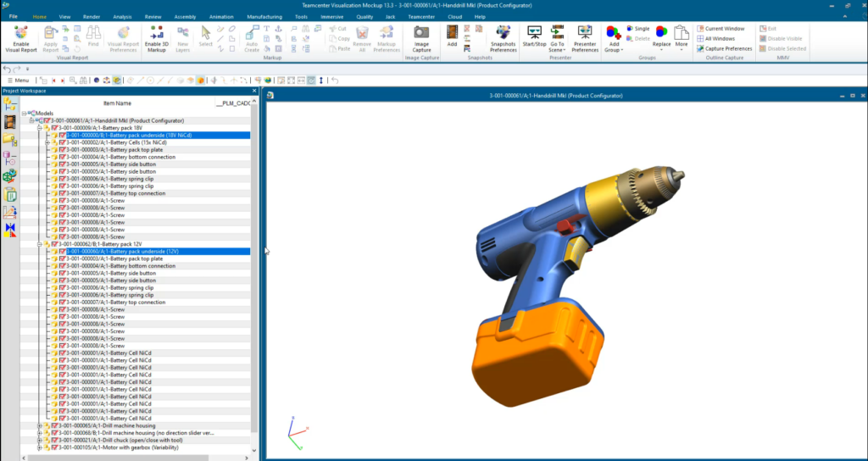Collapse the Battery pack 12V tree node
Image resolution: width=868 pixels, height=461 pixels.
tap(39, 244)
